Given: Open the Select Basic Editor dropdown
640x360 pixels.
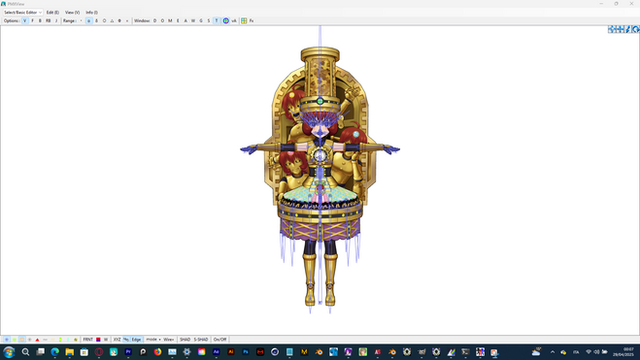Looking at the screenshot, I should pyautogui.click(x=22, y=13).
